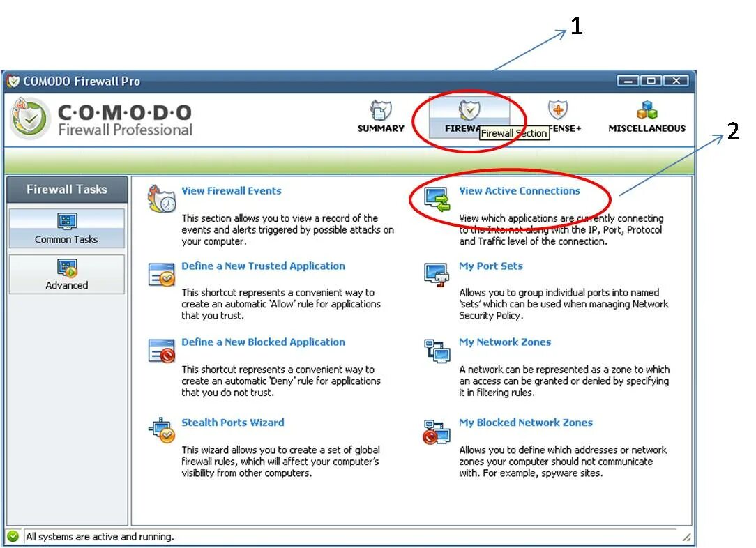The height and width of the screenshot is (548, 756).
Task: Open My Port Sets link
Action: [x=491, y=266]
